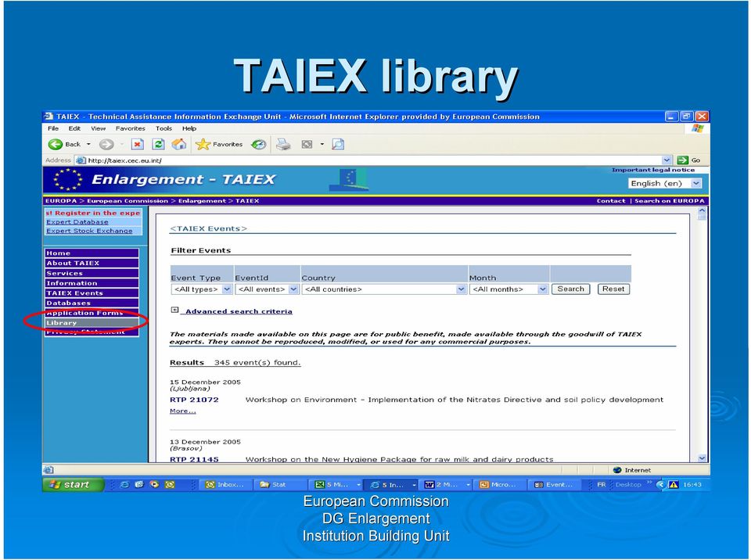The height and width of the screenshot is (560, 751).
Task: Refresh the page with the green arrows icon
Action: click(x=159, y=144)
